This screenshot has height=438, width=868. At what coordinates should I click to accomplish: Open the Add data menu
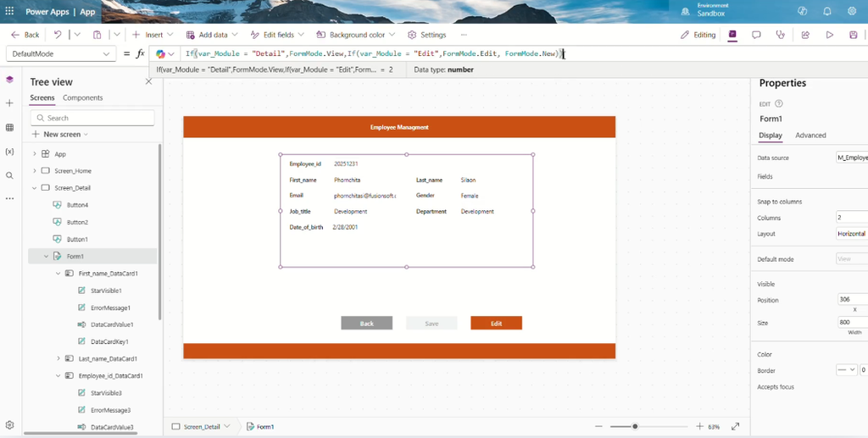(x=211, y=34)
